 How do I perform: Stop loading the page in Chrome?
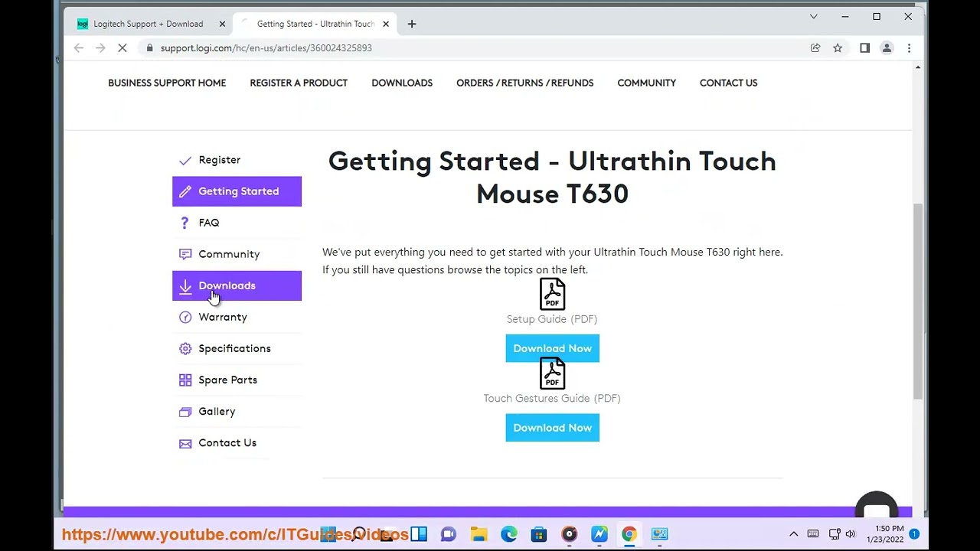[x=122, y=48]
